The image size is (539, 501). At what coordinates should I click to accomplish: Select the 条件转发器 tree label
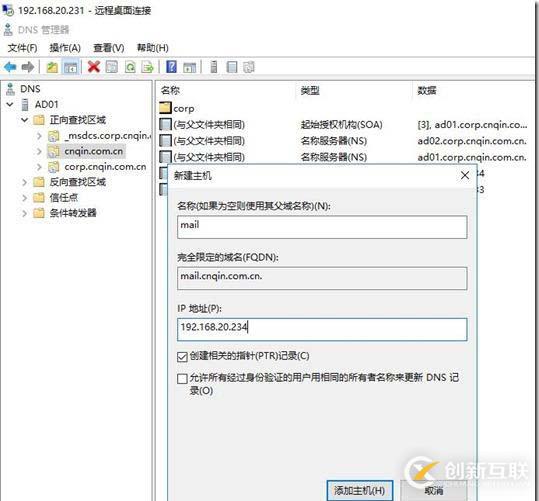pyautogui.click(x=73, y=213)
